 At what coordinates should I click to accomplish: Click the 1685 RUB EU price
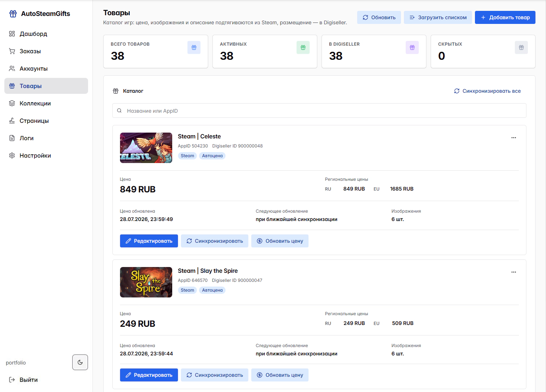point(402,189)
